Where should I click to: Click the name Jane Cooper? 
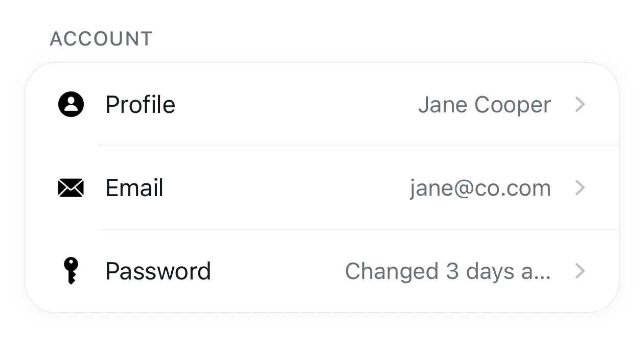point(484,105)
